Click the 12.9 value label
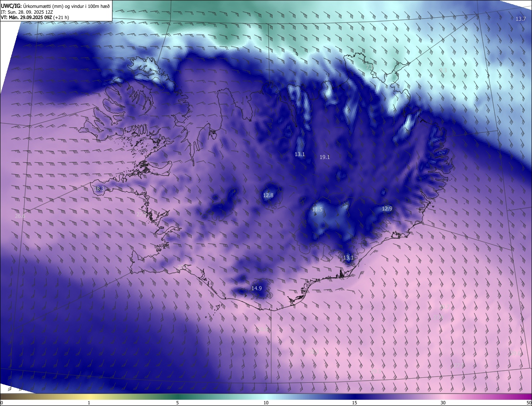This screenshot has height=406, width=532. pyautogui.click(x=387, y=209)
